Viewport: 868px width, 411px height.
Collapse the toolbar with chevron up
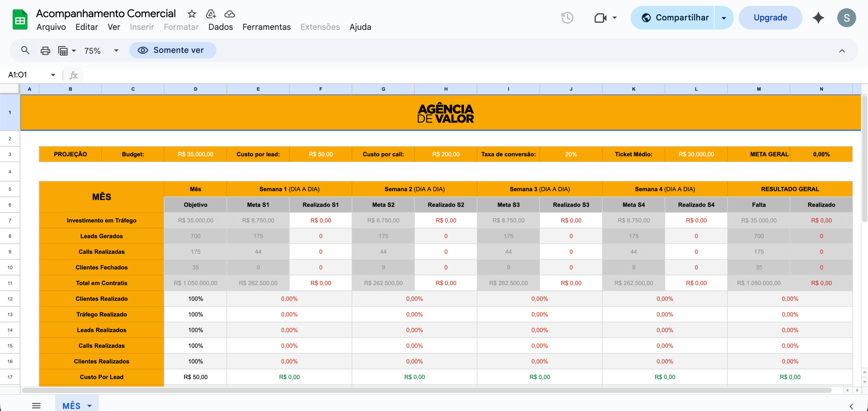coord(842,51)
